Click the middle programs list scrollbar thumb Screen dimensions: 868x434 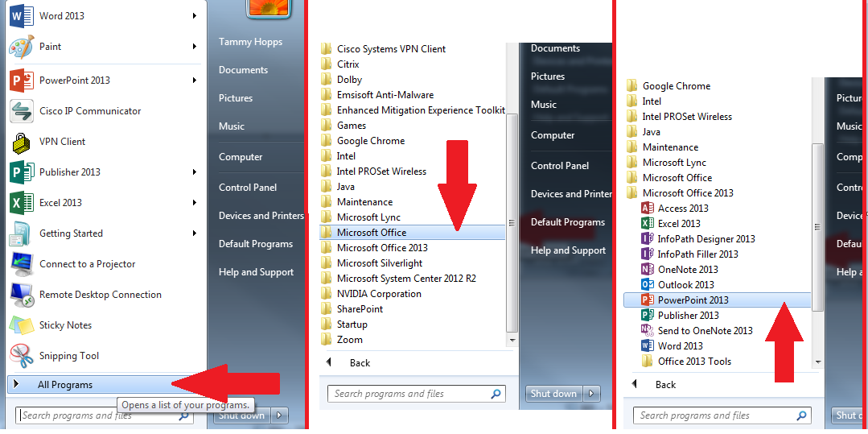512,222
